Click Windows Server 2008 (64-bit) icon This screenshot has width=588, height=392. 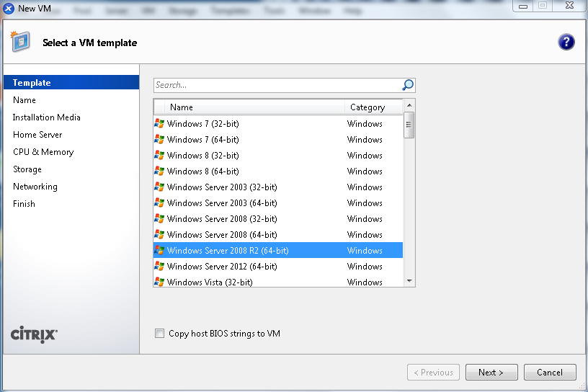[x=159, y=234]
